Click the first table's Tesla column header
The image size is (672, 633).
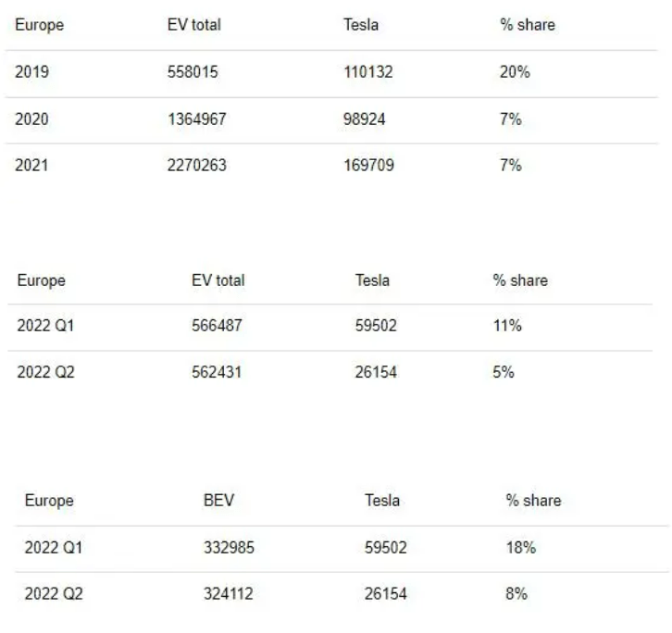(361, 24)
